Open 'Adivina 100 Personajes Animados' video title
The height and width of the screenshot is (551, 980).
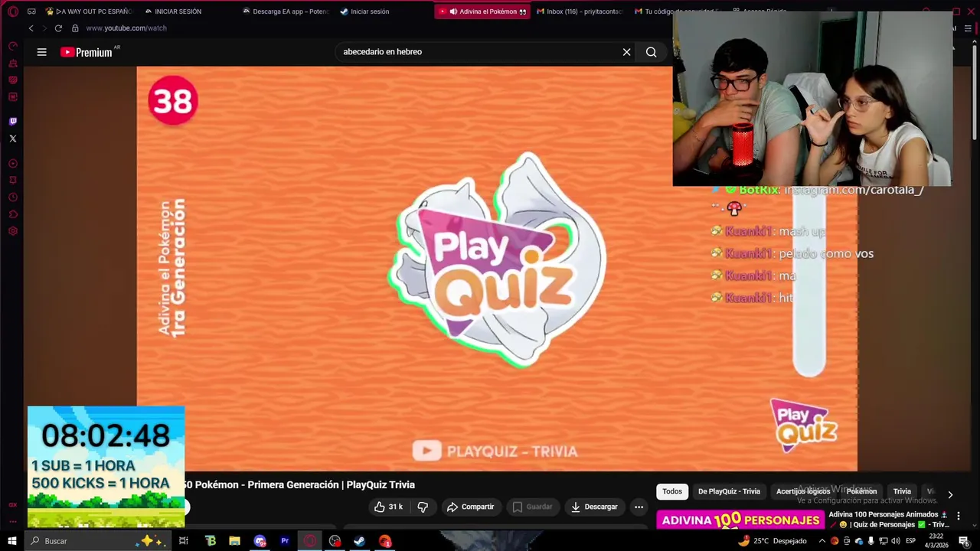(x=889, y=520)
